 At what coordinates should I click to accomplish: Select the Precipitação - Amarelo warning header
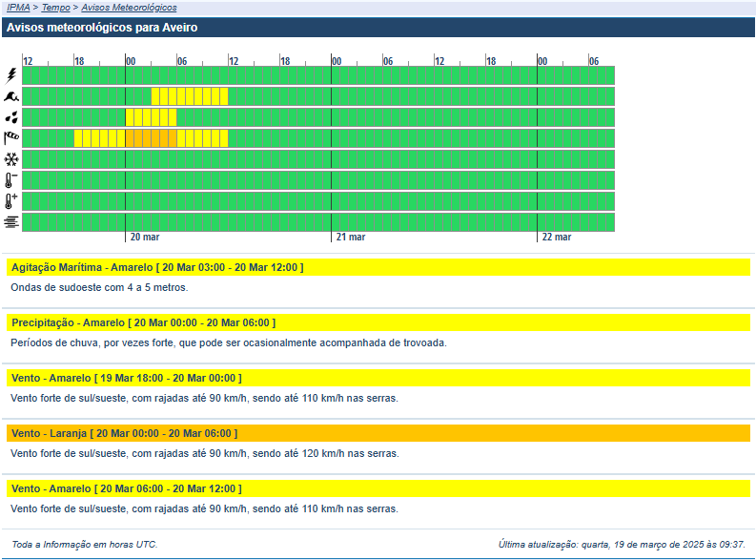[x=143, y=322]
